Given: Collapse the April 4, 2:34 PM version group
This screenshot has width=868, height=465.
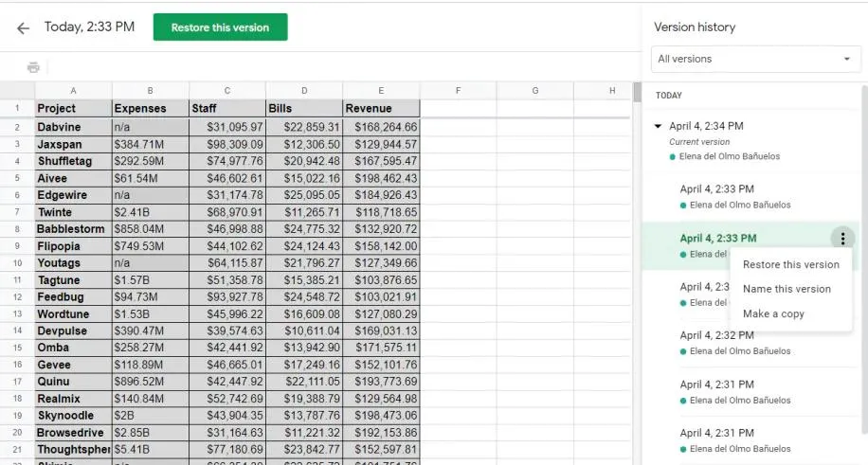Looking at the screenshot, I should point(658,126).
